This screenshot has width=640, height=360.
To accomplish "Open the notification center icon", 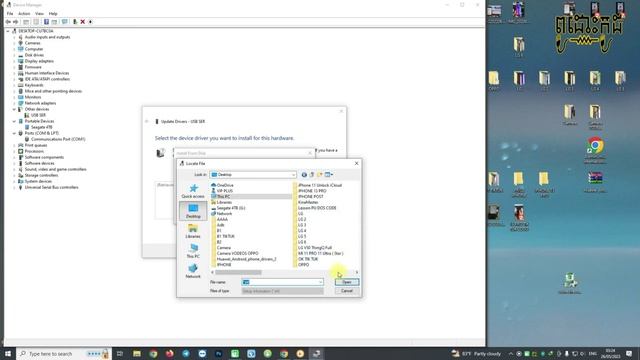I will click(629, 353).
